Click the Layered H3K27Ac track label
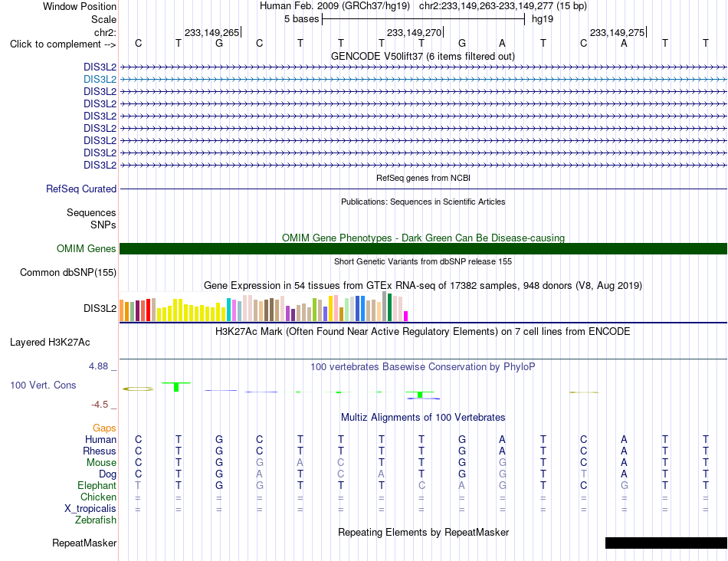Screen dimensions: 728x561 pyautogui.click(x=50, y=343)
